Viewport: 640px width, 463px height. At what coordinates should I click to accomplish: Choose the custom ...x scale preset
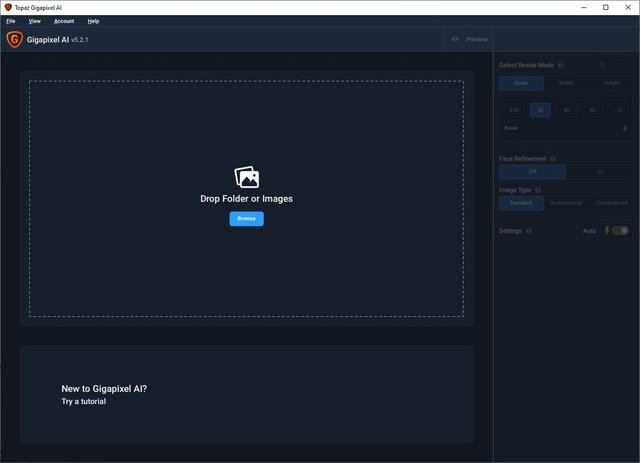[618, 110]
